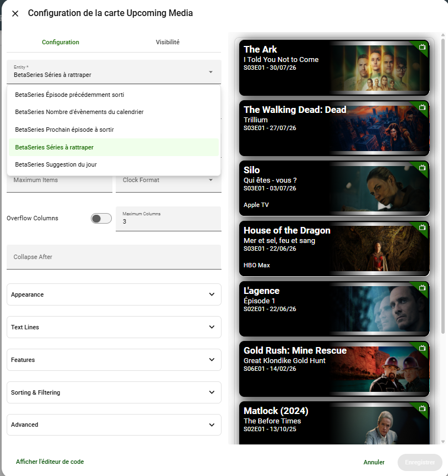Select BetaSeries Épisode précédemment sorti option
This screenshot has width=448, height=476.
point(114,95)
